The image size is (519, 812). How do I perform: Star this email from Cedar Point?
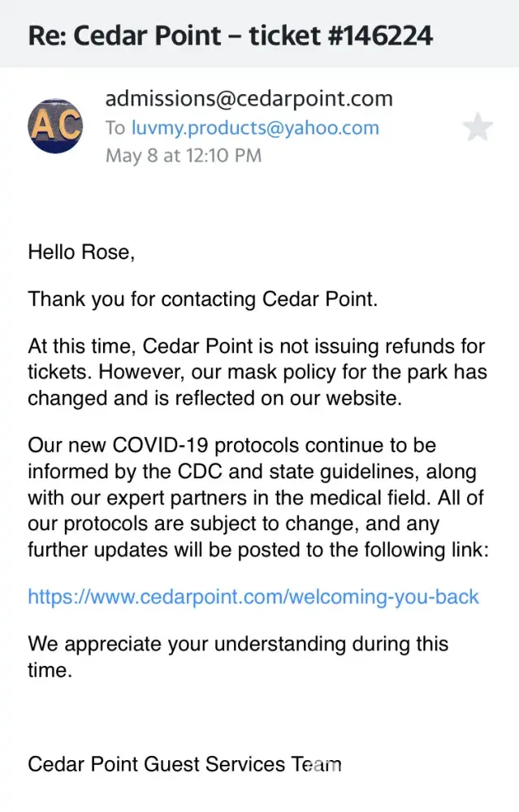pos(477,127)
